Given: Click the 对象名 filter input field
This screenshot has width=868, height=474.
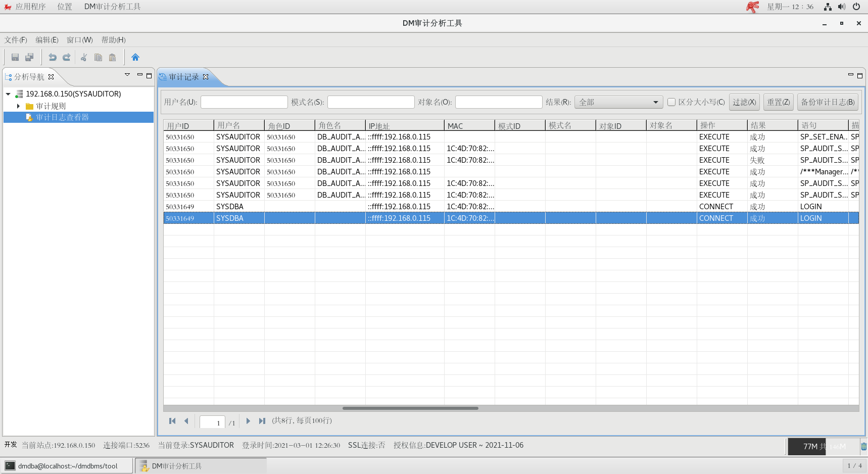Looking at the screenshot, I should pyautogui.click(x=499, y=102).
